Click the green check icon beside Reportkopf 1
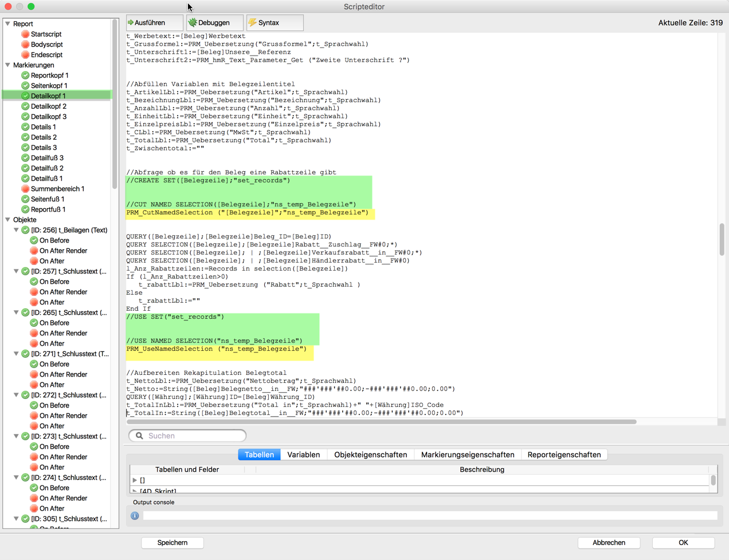This screenshot has height=560, width=729. click(x=25, y=76)
